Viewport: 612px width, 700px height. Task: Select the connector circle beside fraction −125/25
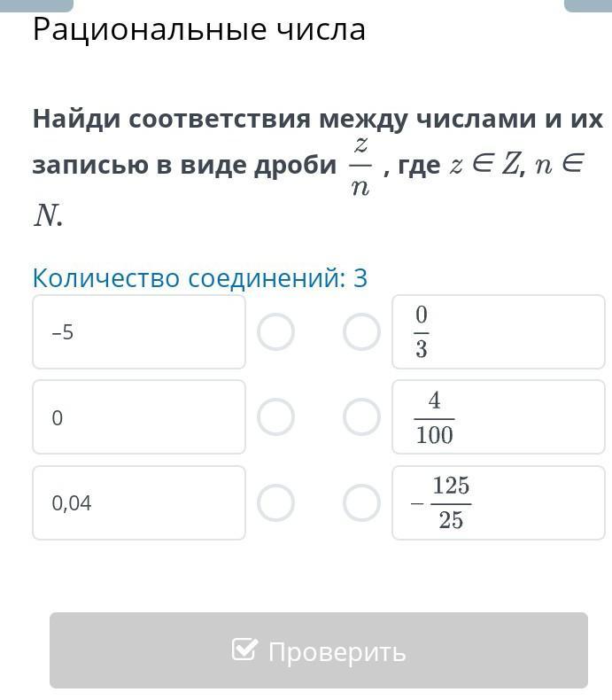pyautogui.click(x=361, y=503)
